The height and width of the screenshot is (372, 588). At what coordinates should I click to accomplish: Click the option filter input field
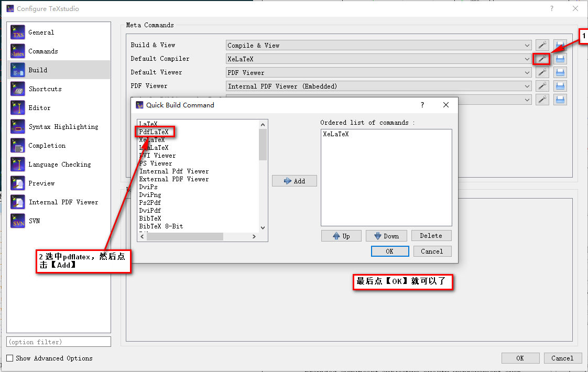58,341
